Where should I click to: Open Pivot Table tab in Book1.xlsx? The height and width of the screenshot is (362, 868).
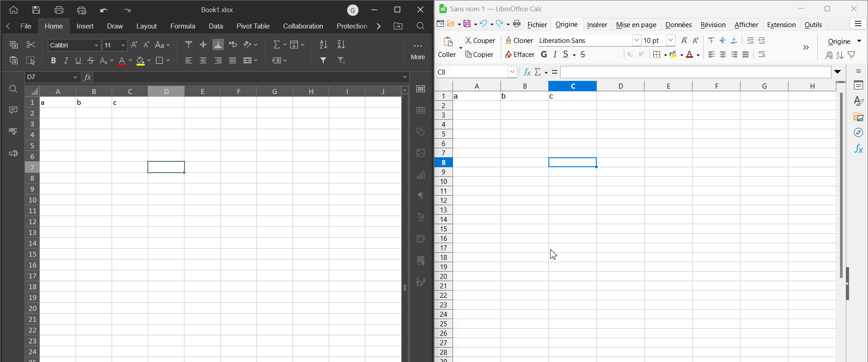[253, 26]
